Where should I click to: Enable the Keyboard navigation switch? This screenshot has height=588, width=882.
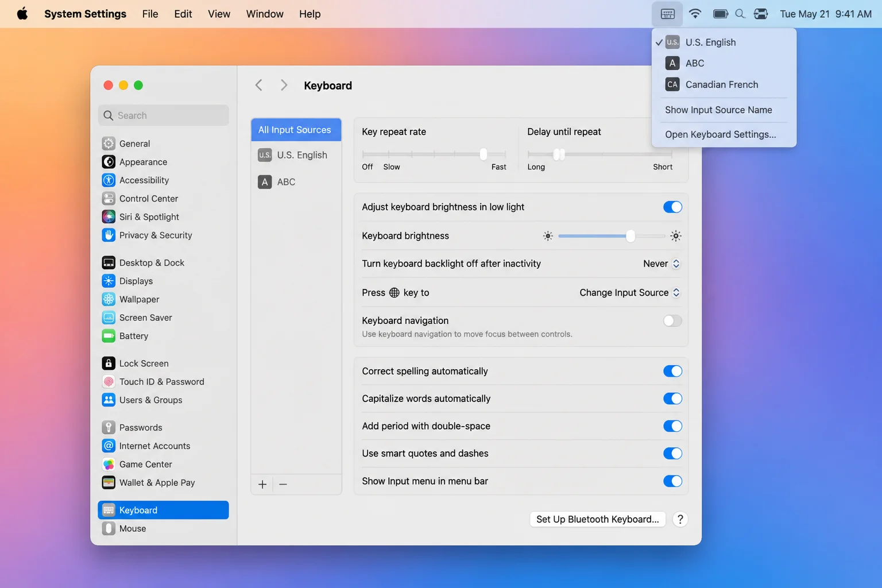tap(672, 321)
